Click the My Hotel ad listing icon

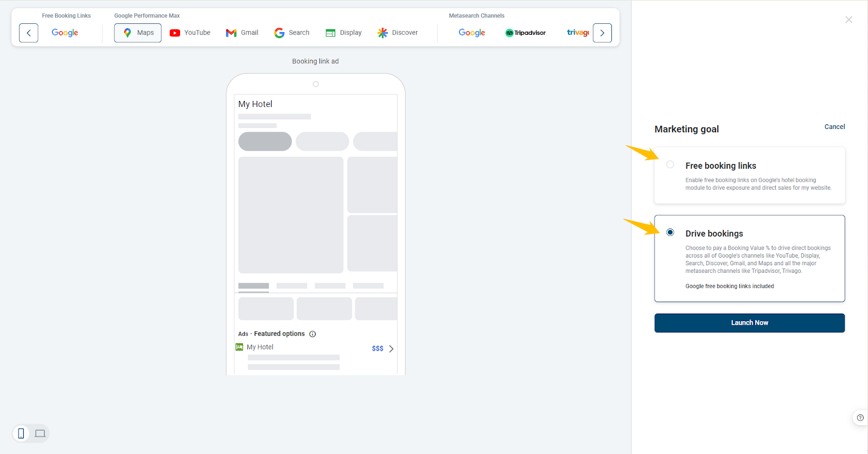[239, 347]
